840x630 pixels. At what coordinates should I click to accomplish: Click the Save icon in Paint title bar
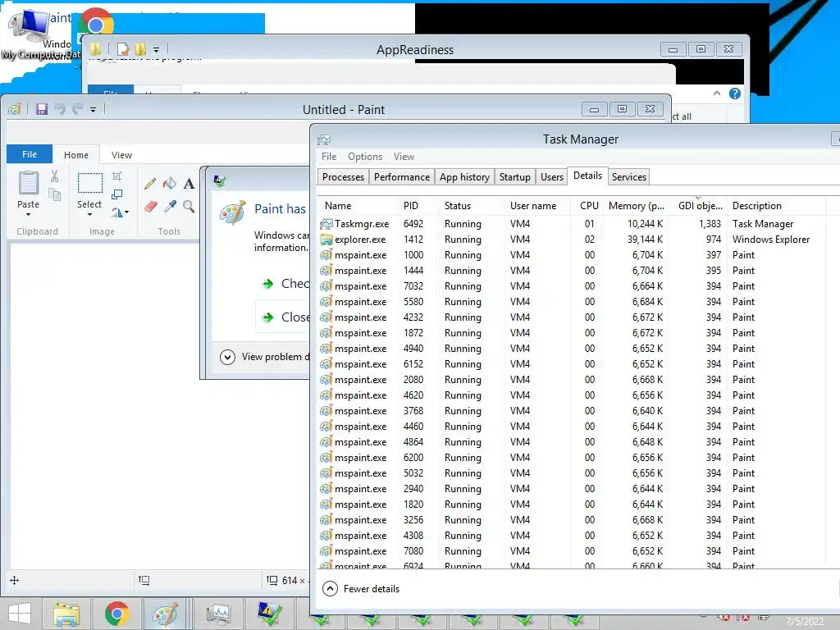pos(42,109)
